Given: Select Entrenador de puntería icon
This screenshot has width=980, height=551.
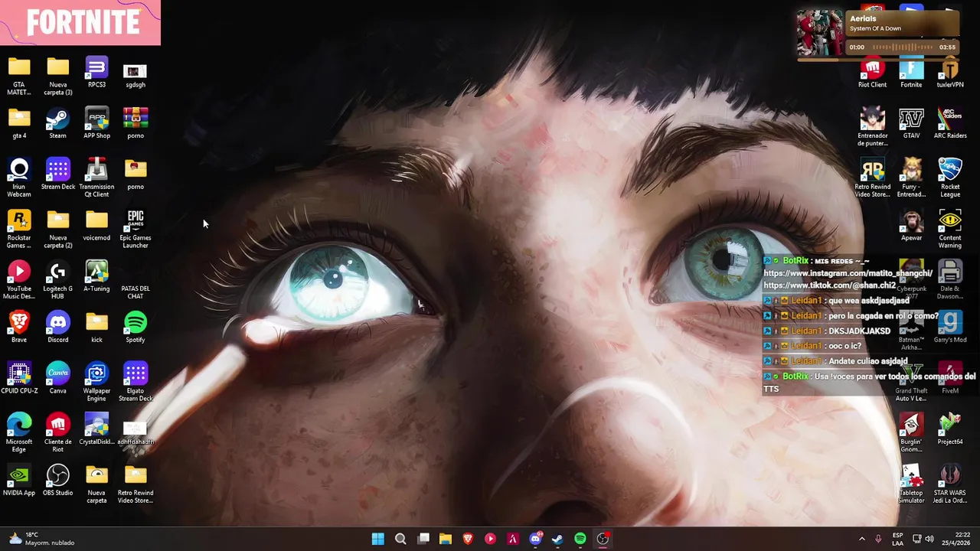Looking at the screenshot, I should point(872,127).
